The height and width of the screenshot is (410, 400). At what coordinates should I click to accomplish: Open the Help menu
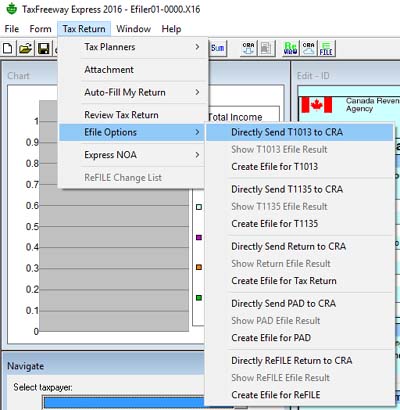(x=171, y=29)
